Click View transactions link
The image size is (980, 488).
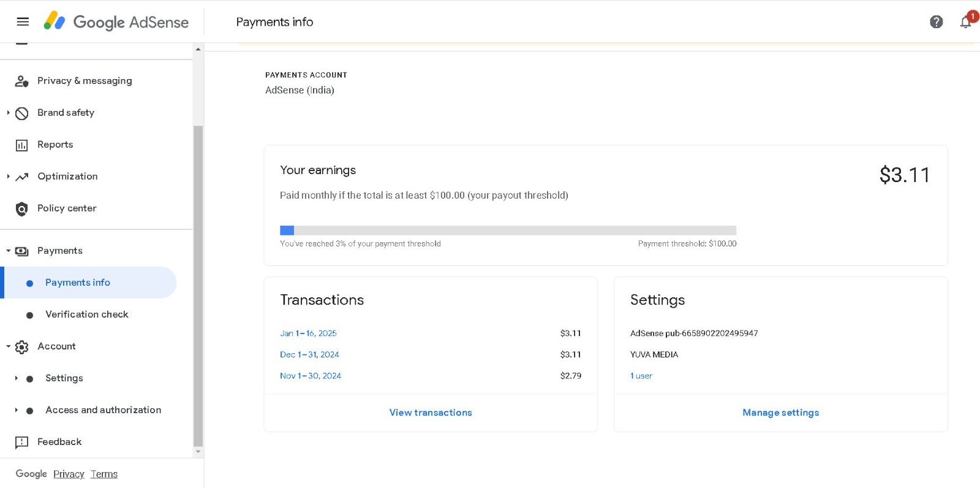click(x=431, y=413)
